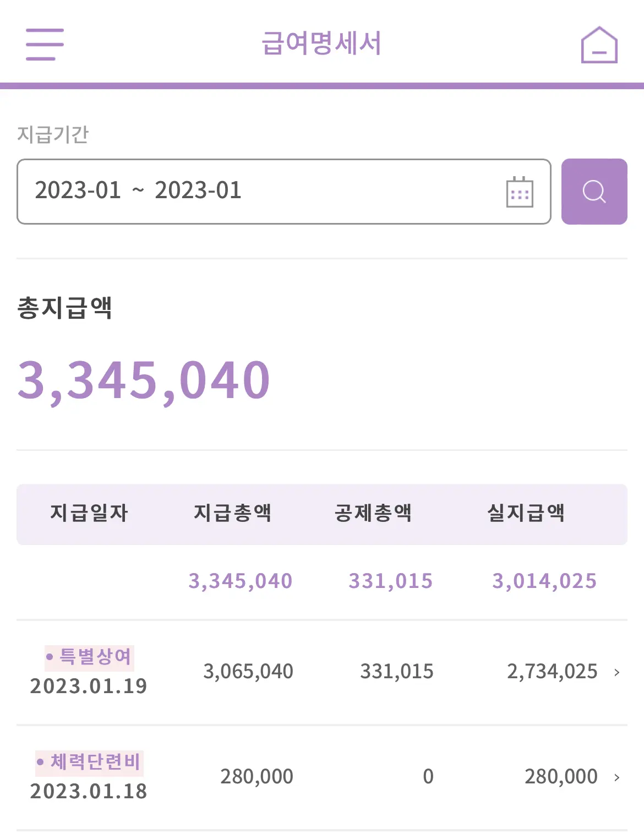Click the 급여명세서 page title
This screenshot has height=839, width=644.
click(x=321, y=43)
